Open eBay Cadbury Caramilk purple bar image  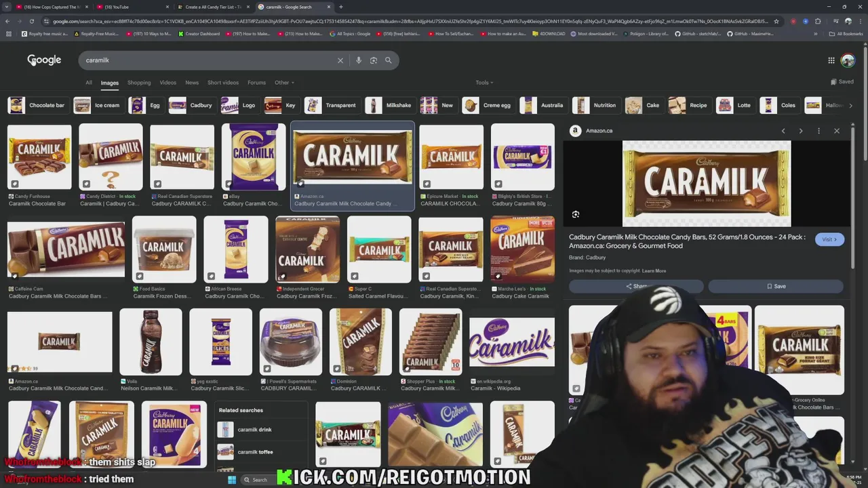(x=254, y=157)
